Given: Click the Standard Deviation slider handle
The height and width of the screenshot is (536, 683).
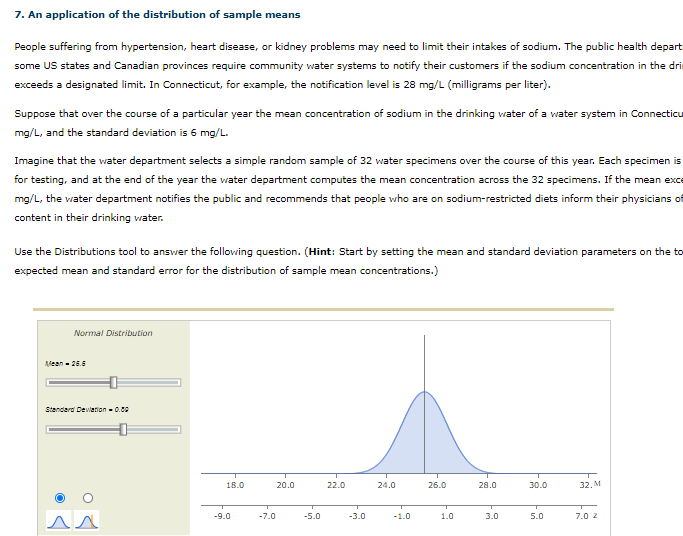Looking at the screenshot, I should (x=123, y=429).
